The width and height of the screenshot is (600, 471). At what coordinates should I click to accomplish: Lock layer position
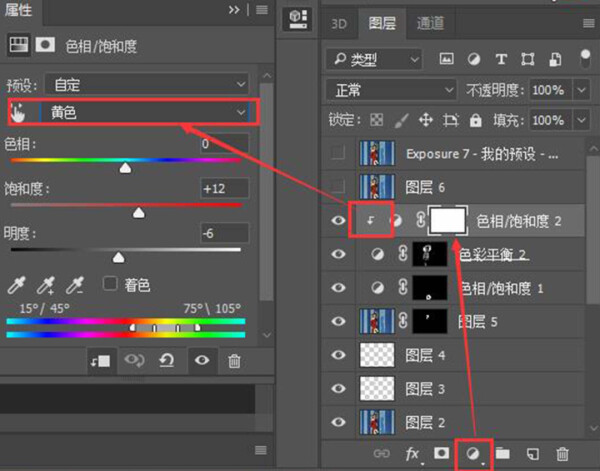tap(426, 120)
